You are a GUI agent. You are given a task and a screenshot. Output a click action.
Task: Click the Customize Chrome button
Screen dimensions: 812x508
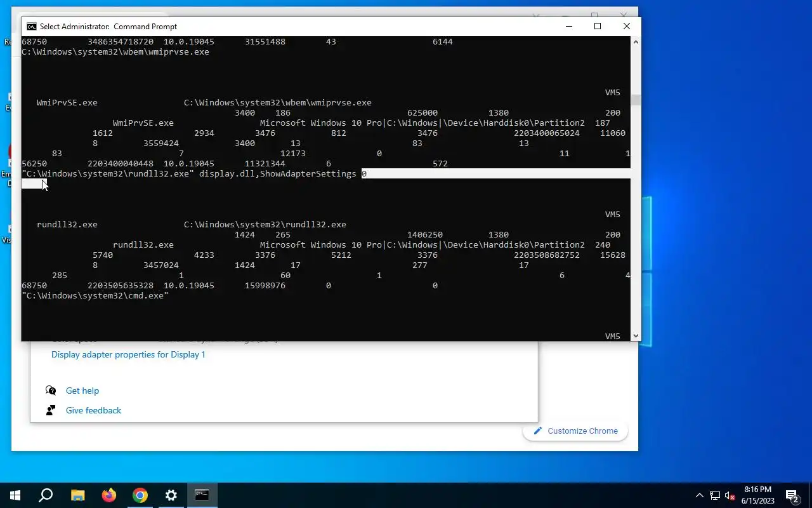point(575,431)
